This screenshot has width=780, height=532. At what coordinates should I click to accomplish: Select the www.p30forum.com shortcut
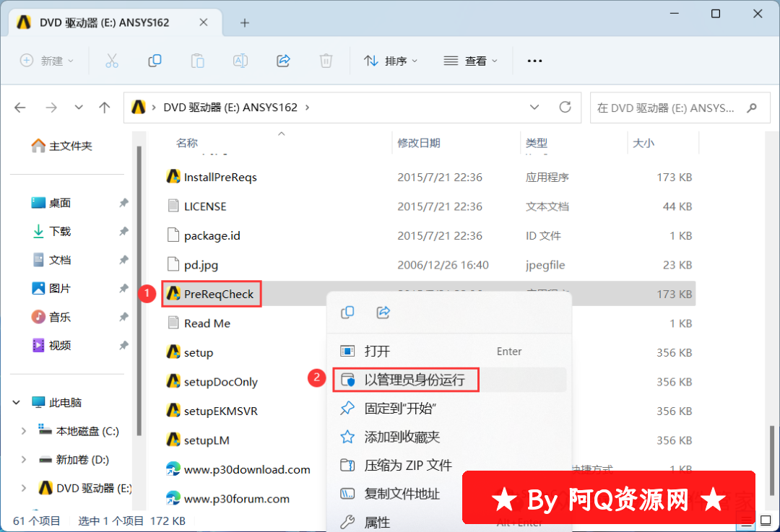(x=227, y=499)
